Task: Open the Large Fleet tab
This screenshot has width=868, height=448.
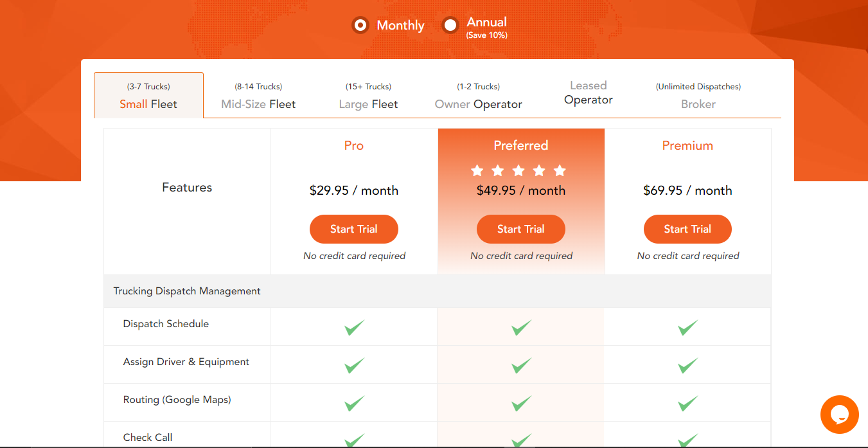Action: pyautogui.click(x=368, y=96)
